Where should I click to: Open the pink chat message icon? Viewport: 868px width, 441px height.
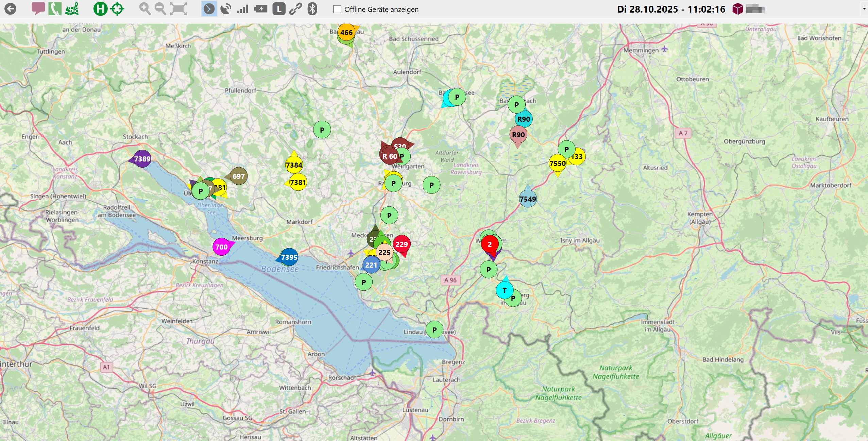tap(38, 9)
